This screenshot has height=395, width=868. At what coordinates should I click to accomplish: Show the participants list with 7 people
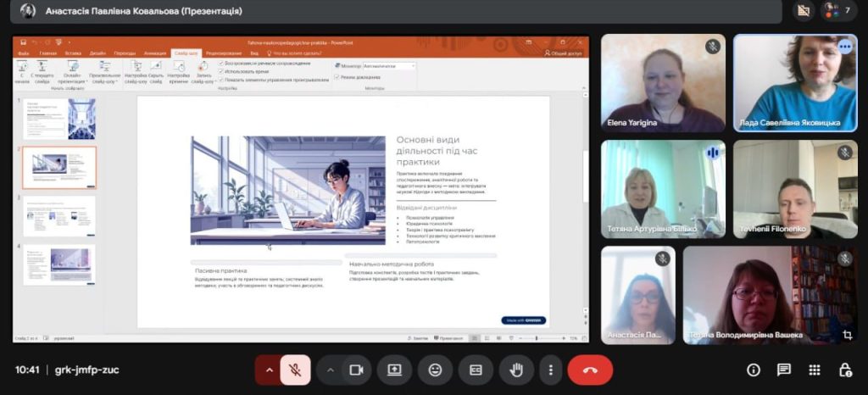coord(835,11)
